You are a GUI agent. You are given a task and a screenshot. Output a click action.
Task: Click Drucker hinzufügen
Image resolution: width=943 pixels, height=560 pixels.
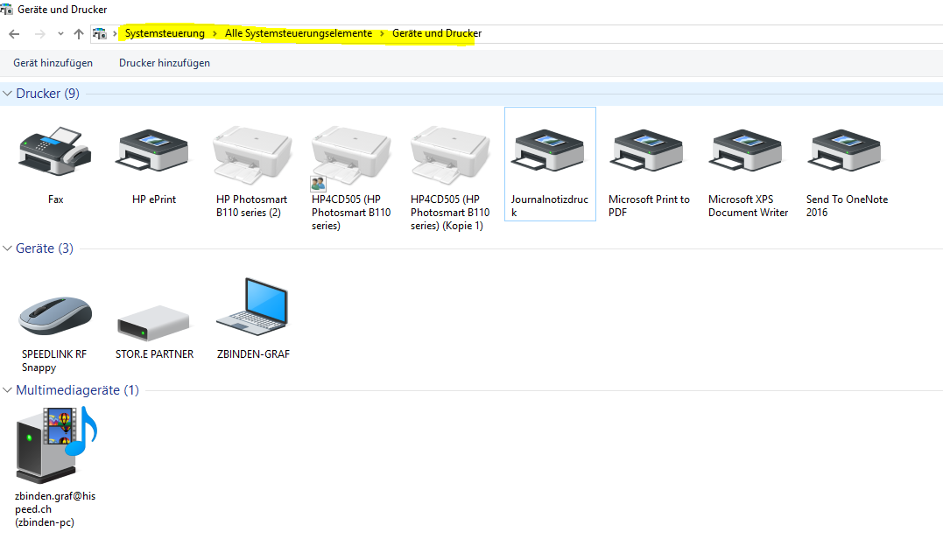pyautogui.click(x=165, y=63)
